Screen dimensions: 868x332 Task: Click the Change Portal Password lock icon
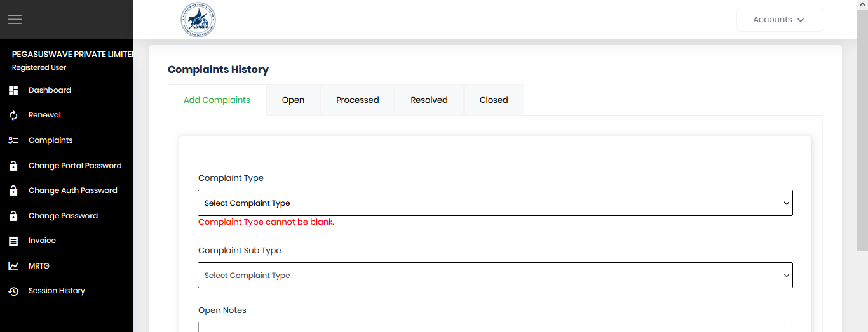point(13,166)
